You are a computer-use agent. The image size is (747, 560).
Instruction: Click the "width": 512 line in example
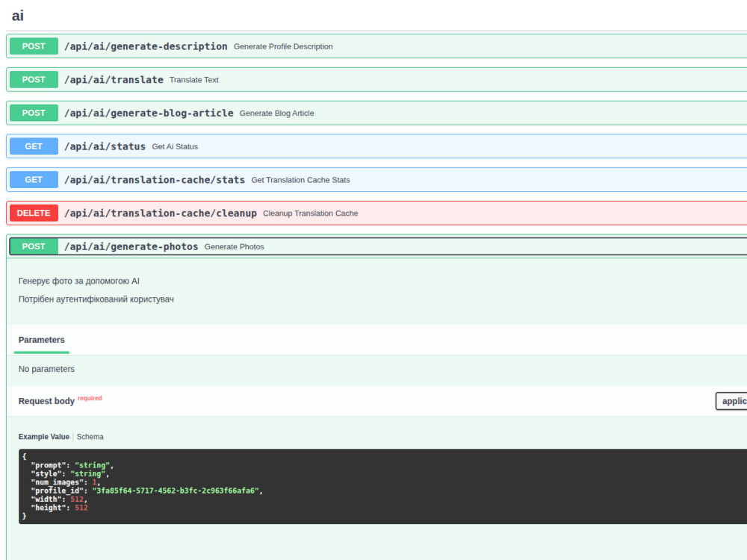click(59, 499)
